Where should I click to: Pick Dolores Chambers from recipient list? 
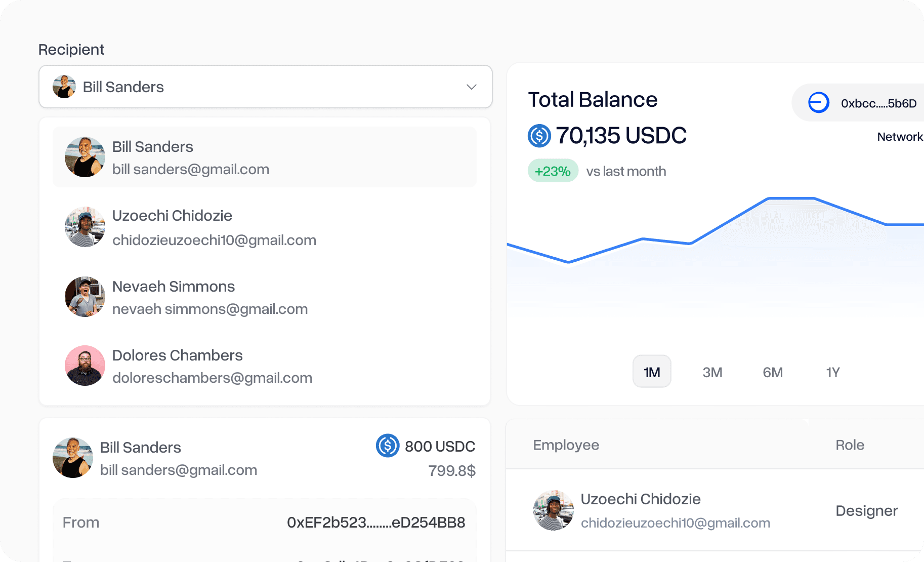pyautogui.click(x=265, y=366)
